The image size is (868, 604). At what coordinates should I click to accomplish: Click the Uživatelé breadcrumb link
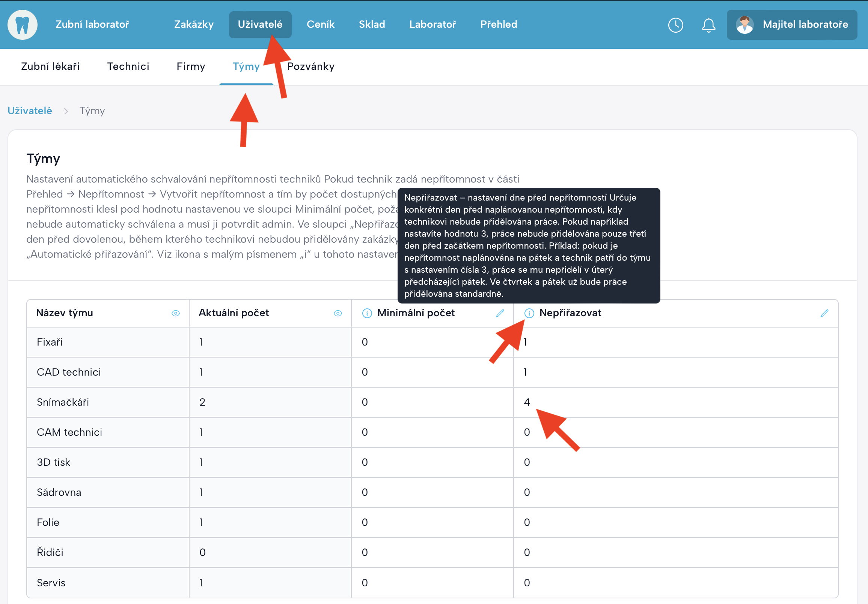pyautogui.click(x=30, y=111)
